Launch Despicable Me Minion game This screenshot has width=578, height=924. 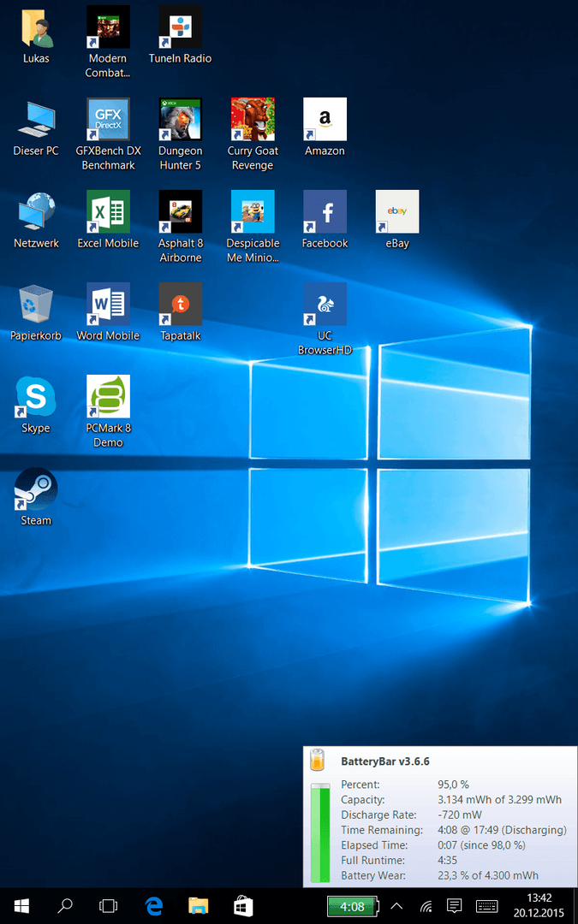pos(253,226)
